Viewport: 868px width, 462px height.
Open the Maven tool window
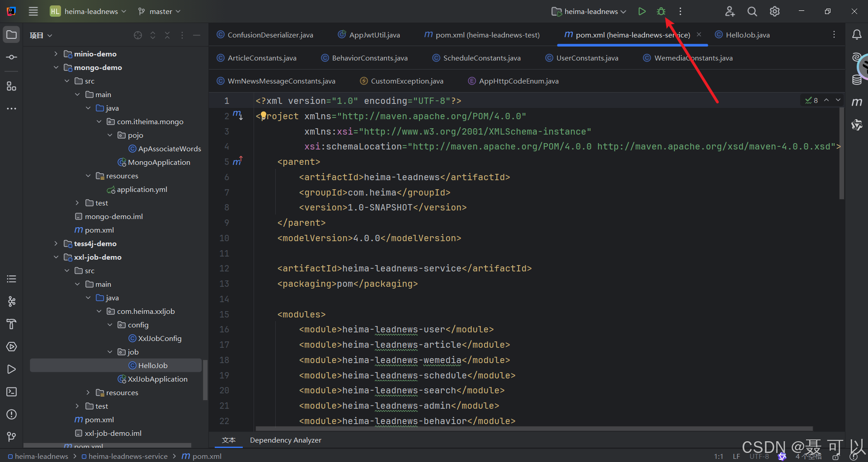tap(857, 102)
